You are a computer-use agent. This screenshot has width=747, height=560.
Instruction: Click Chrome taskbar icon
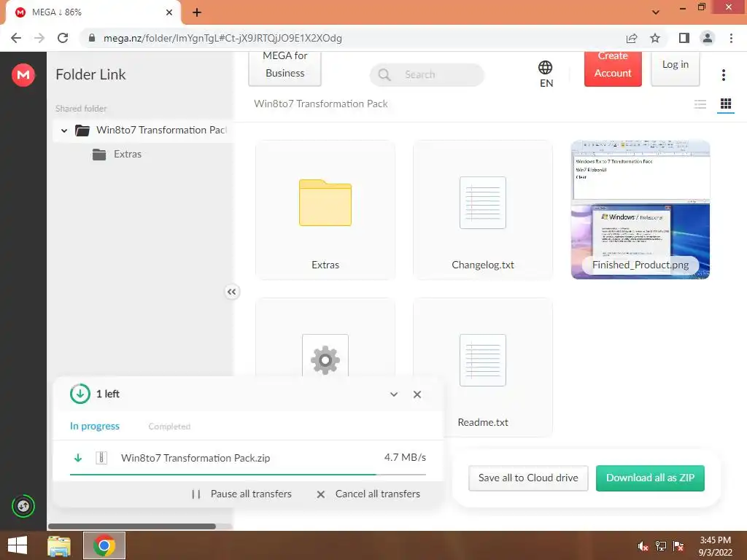tap(104, 545)
